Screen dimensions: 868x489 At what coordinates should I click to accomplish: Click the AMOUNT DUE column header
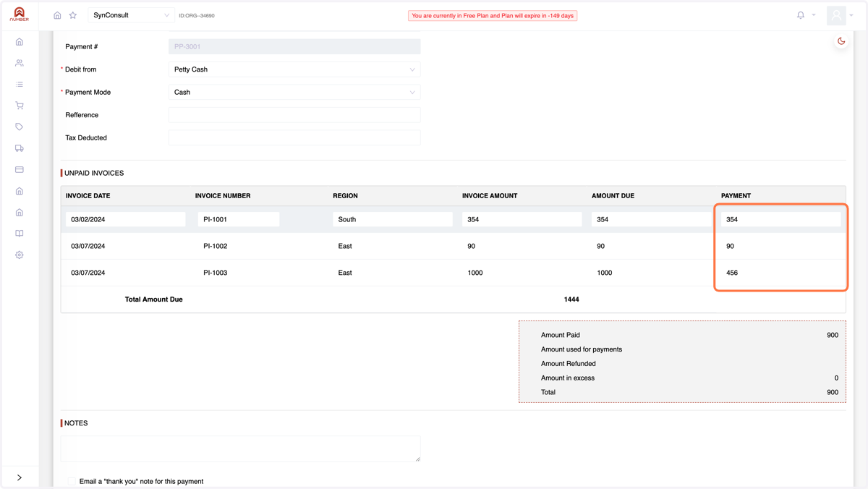[613, 196]
